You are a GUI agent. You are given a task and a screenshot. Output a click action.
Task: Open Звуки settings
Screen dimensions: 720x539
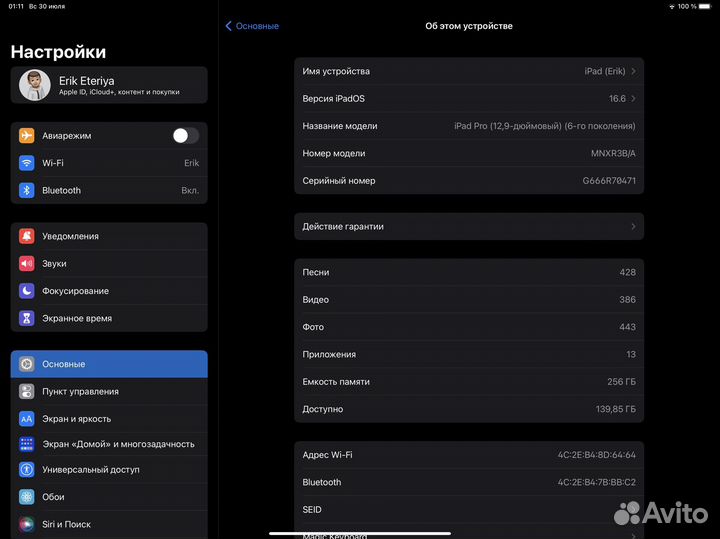(x=109, y=264)
